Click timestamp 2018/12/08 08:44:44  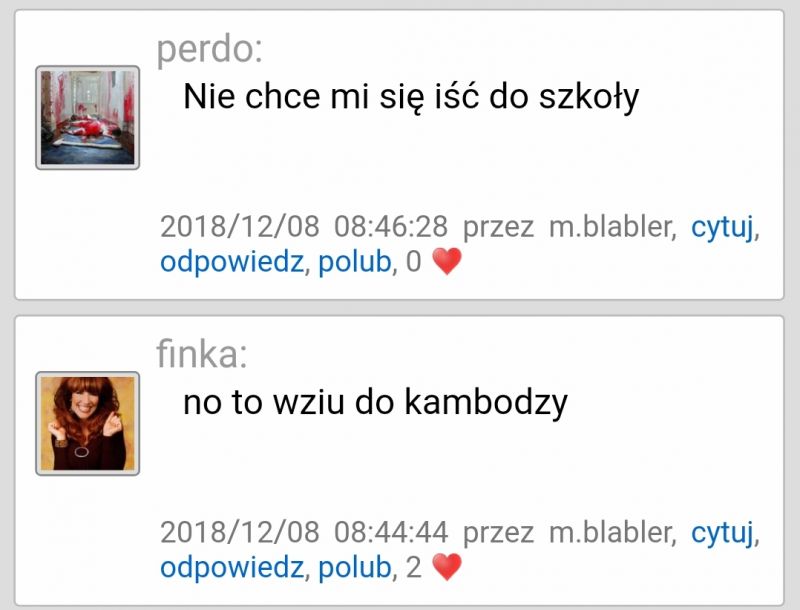point(304,532)
